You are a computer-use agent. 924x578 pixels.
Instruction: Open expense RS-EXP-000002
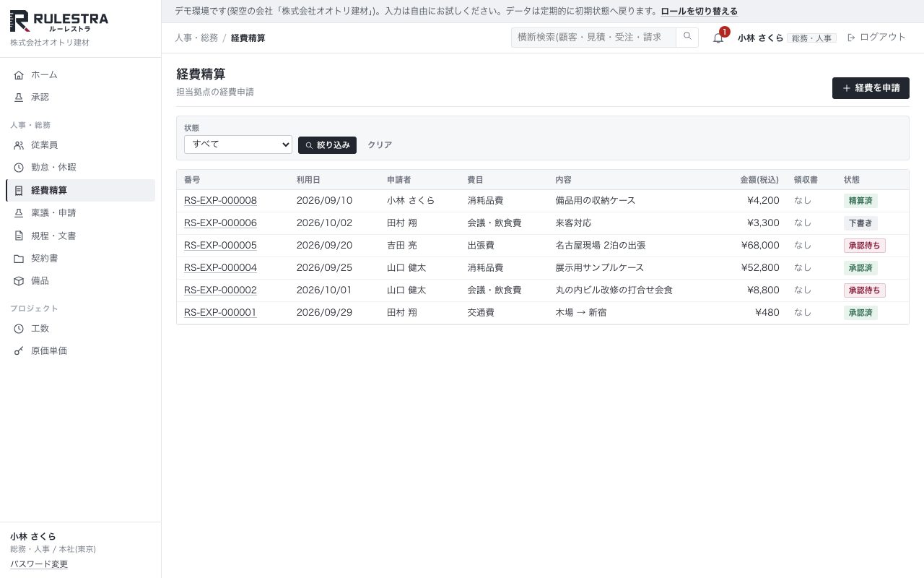point(220,290)
